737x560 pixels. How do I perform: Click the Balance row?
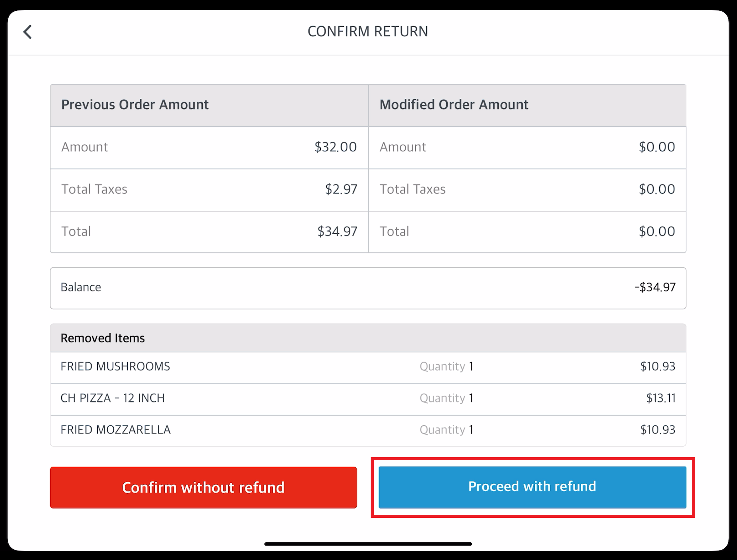368,288
